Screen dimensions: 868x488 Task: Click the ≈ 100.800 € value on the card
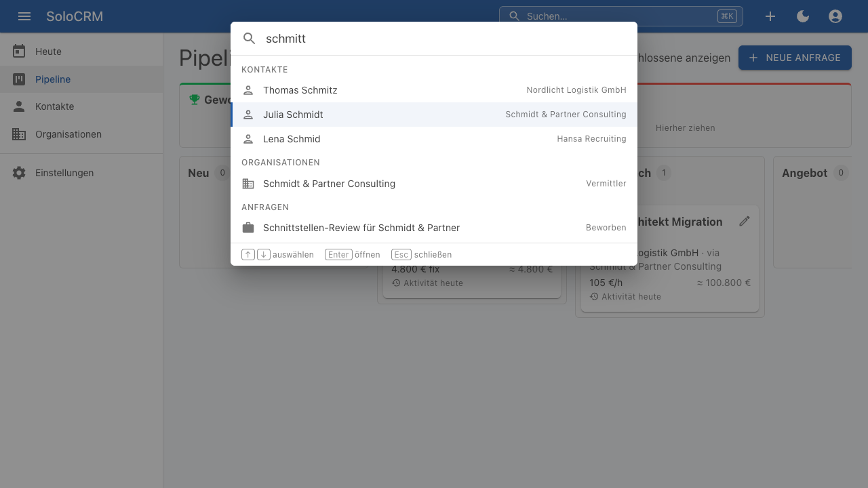tap(724, 283)
